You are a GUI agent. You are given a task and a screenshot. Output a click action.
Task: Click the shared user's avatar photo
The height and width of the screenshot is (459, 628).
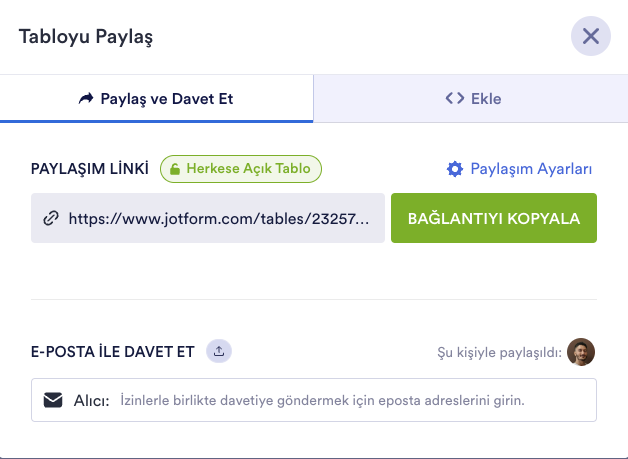[x=581, y=352]
